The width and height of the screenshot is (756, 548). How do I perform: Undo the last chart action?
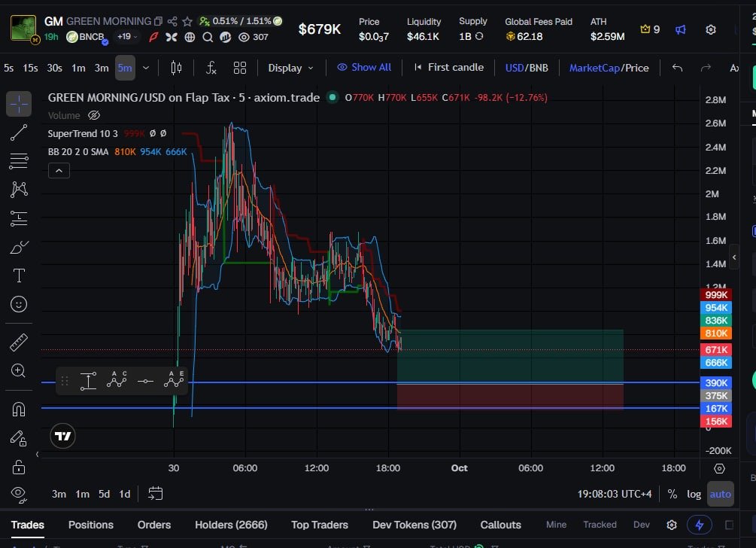[x=678, y=68]
